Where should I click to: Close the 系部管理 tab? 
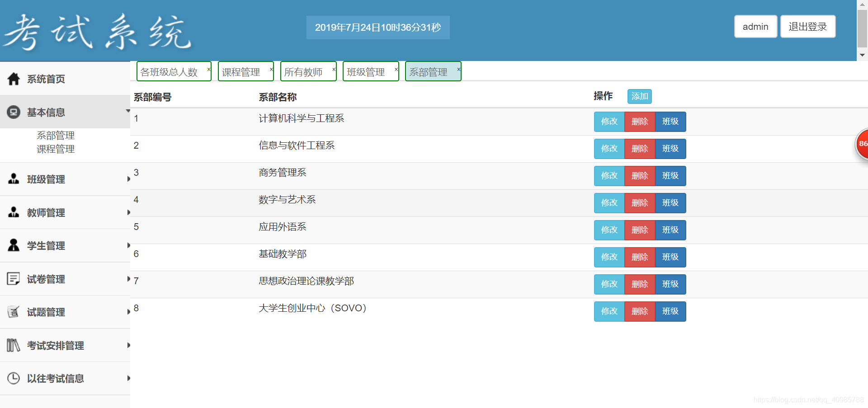coord(458,69)
